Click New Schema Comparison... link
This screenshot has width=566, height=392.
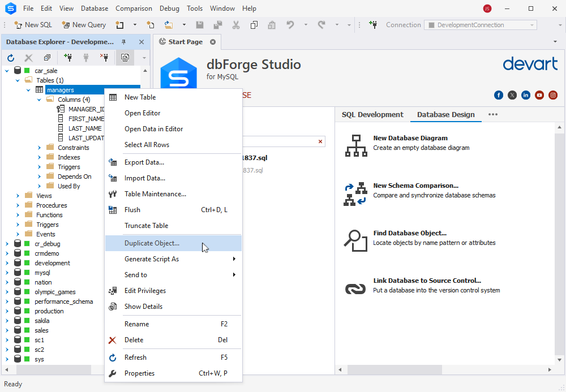pos(416,186)
